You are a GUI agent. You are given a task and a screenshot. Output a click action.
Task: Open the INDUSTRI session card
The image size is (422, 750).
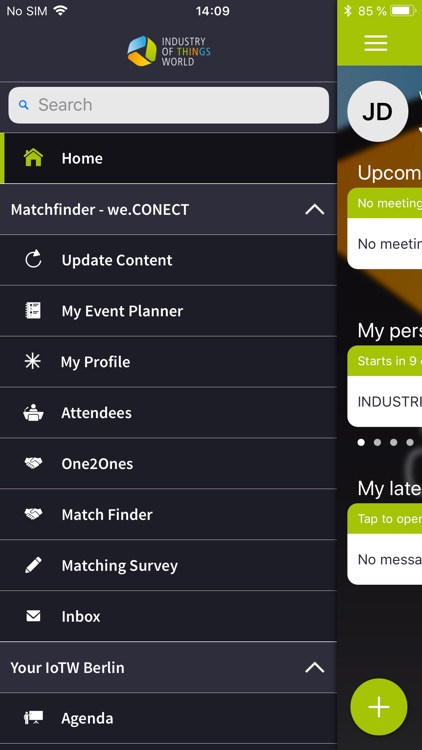point(385,401)
